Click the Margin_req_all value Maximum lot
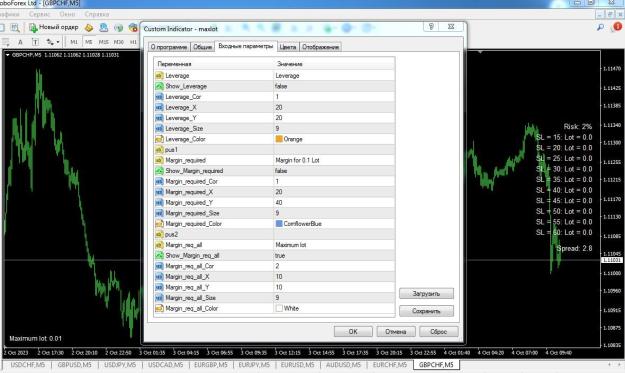Image resolution: width=625 pixels, height=373 pixels. click(x=291, y=245)
